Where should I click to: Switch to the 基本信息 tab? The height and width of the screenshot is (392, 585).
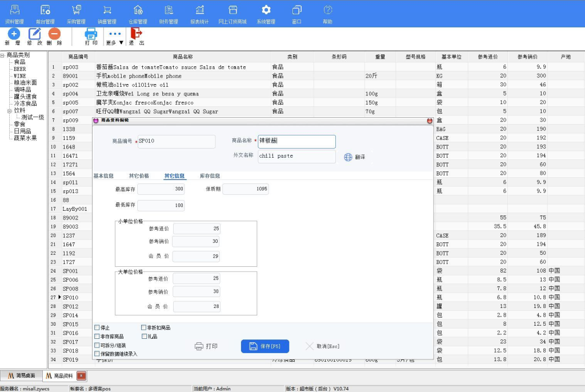click(x=103, y=176)
